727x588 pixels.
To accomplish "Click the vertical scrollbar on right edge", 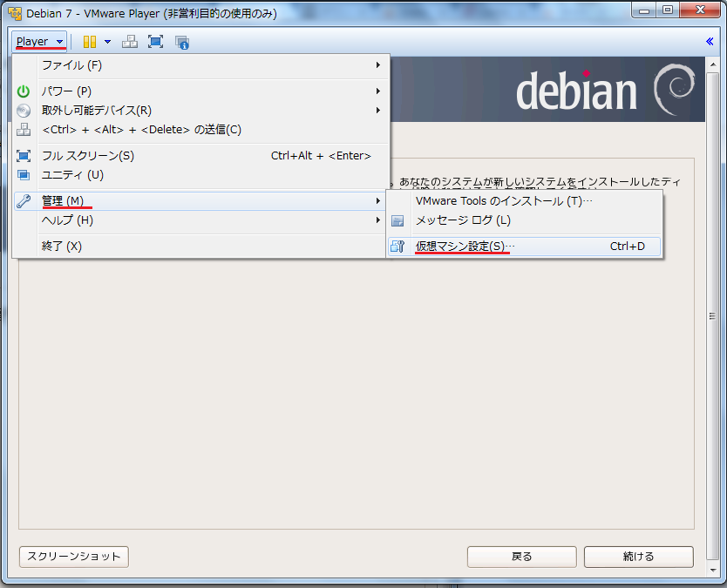I will [713, 317].
